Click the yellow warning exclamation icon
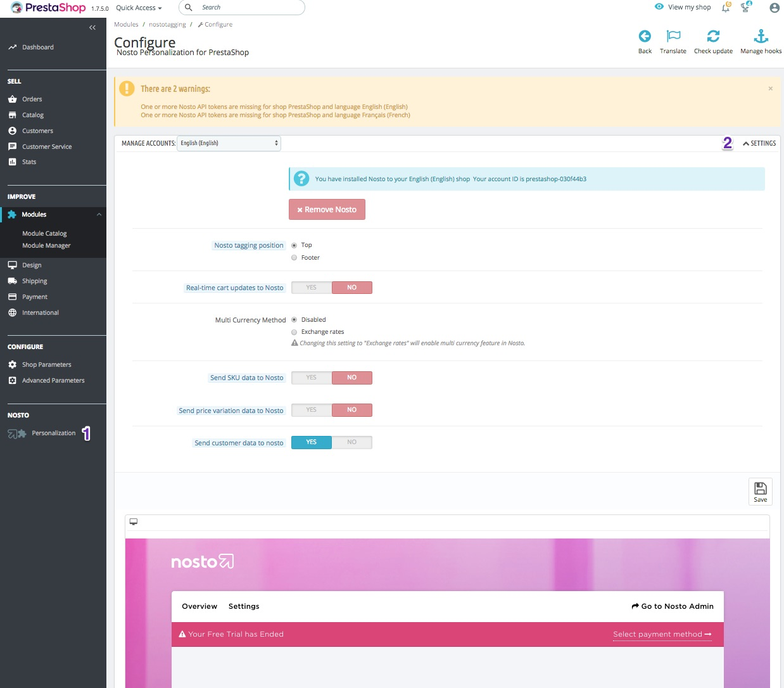 (x=127, y=88)
